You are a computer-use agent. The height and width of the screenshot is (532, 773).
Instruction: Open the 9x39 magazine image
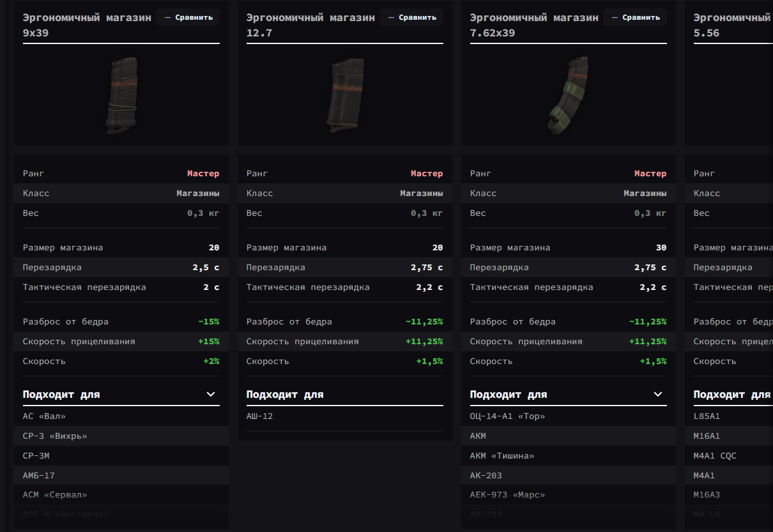tap(121, 95)
